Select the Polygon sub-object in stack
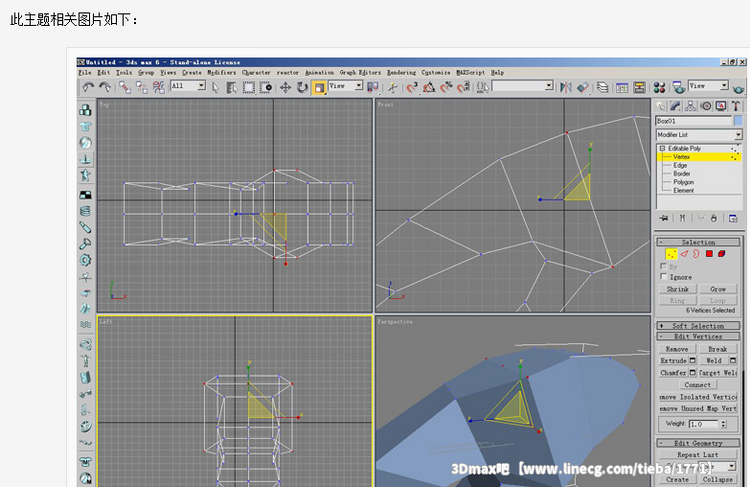Image resolution: width=750 pixels, height=487 pixels. pyautogui.click(x=684, y=182)
